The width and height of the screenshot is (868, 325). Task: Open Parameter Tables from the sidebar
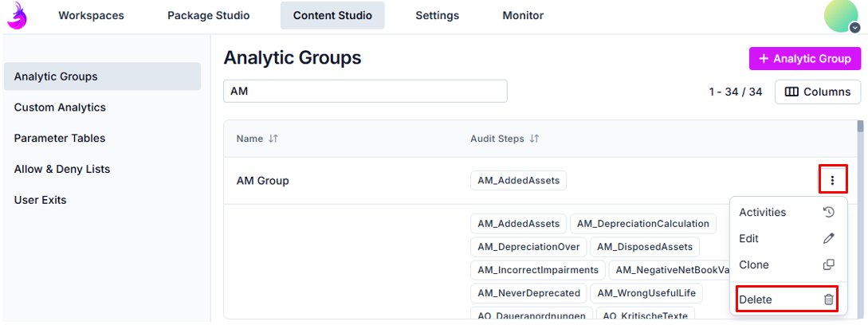coord(60,138)
